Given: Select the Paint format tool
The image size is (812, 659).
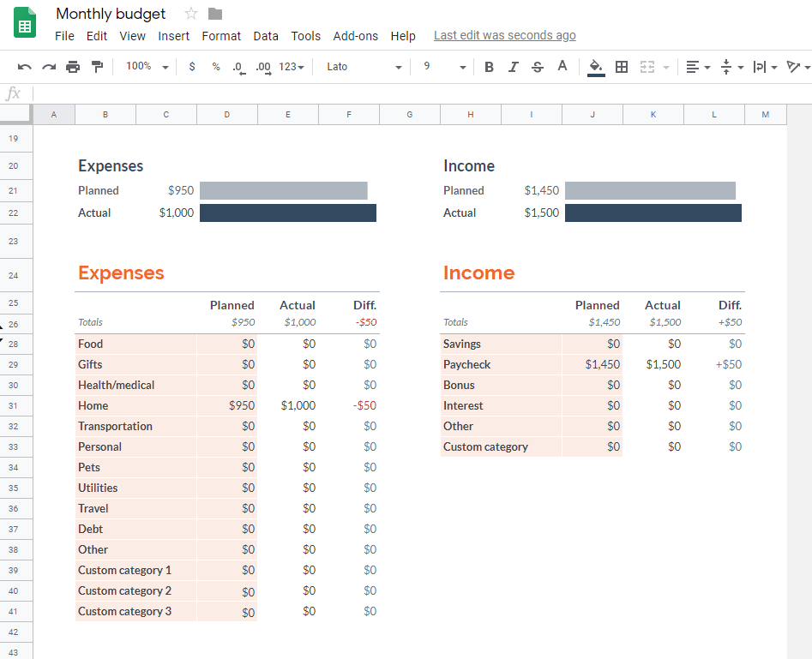Looking at the screenshot, I should (x=97, y=67).
